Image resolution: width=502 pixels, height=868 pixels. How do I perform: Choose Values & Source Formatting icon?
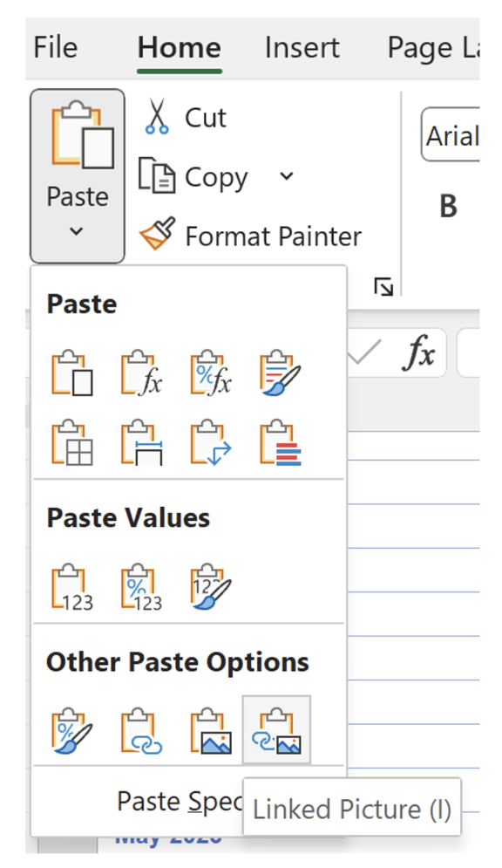(x=211, y=587)
